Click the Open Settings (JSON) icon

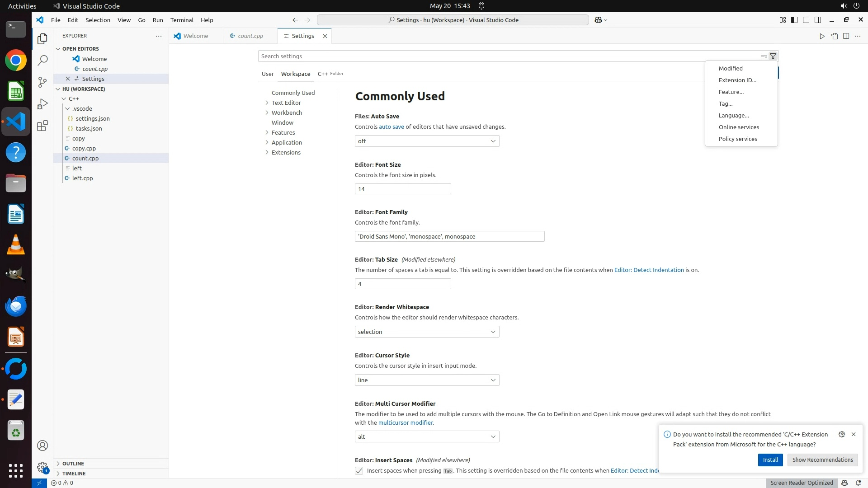tap(834, 36)
